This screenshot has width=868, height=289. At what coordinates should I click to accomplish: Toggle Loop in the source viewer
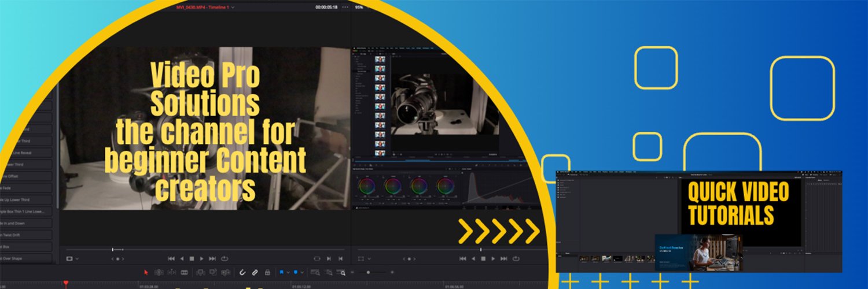pos(225,258)
